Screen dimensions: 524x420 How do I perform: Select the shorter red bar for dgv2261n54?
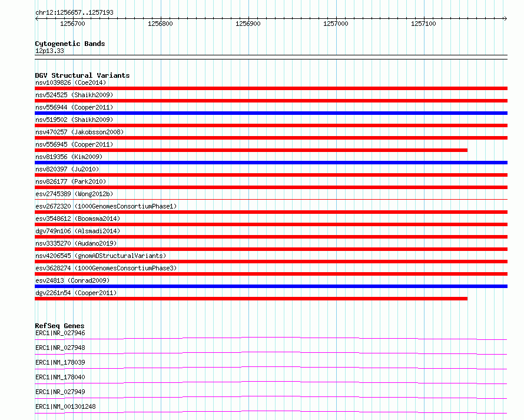click(x=251, y=299)
